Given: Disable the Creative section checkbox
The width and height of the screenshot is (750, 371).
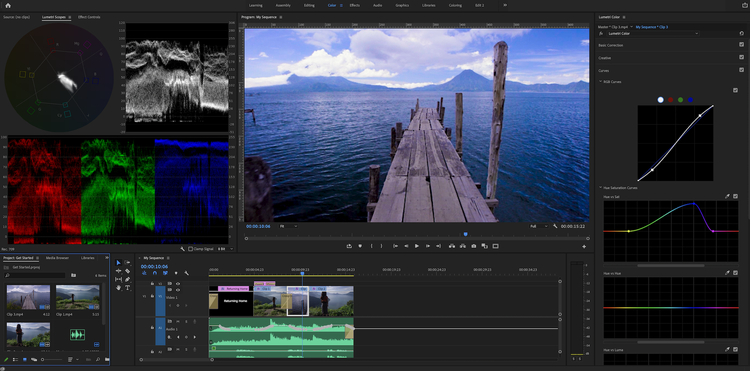Looking at the screenshot, I should [x=741, y=57].
